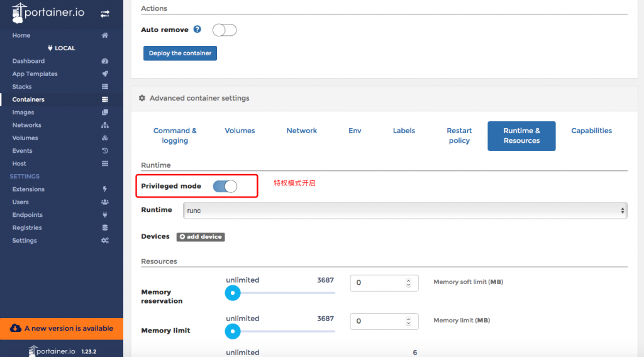Click the Auto remove help icon
Image resolution: width=644 pixels, height=357 pixels.
(197, 30)
